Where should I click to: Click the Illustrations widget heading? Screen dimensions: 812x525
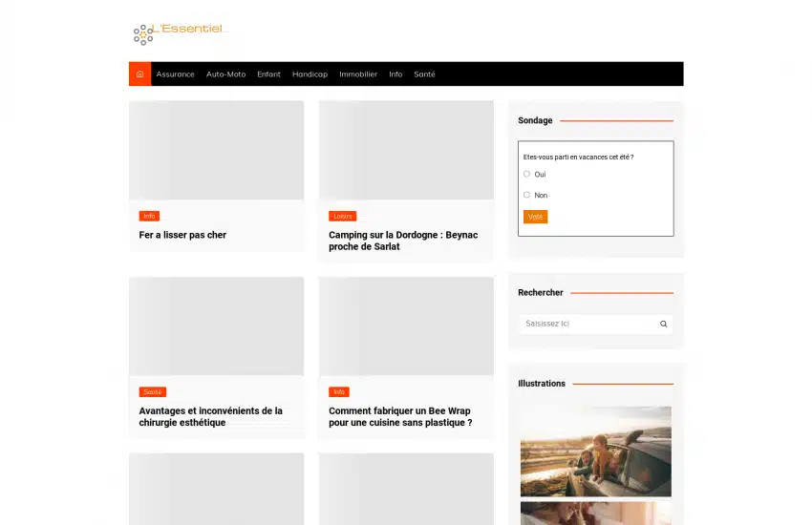(x=541, y=384)
